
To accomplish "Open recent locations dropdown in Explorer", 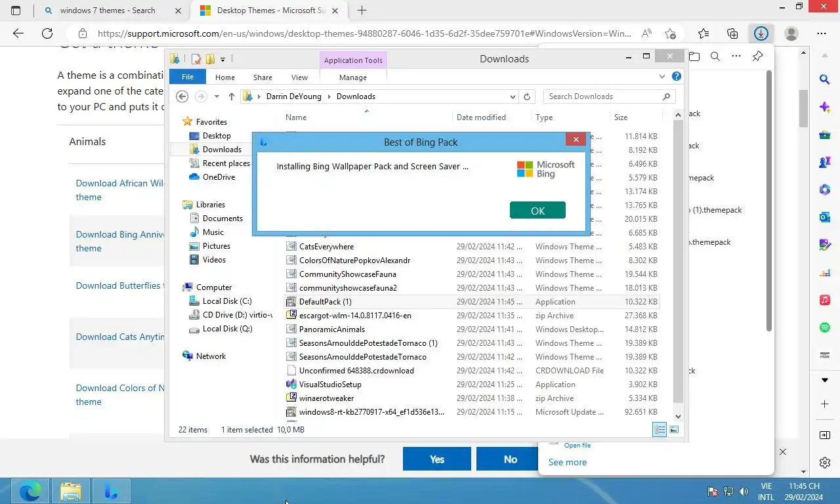I will tap(217, 96).
